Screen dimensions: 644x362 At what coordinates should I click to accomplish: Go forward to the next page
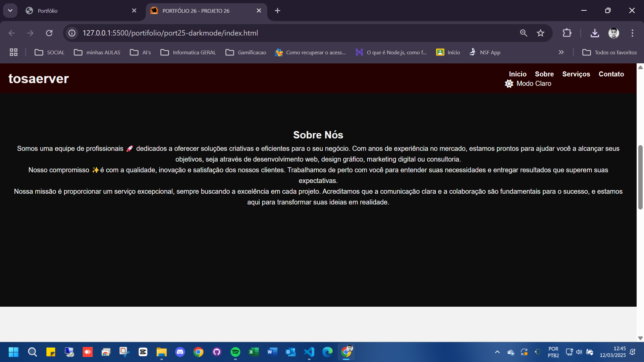point(30,33)
